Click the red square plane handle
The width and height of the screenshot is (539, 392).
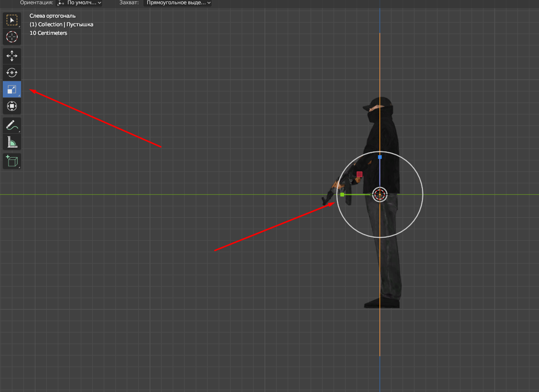click(x=359, y=175)
